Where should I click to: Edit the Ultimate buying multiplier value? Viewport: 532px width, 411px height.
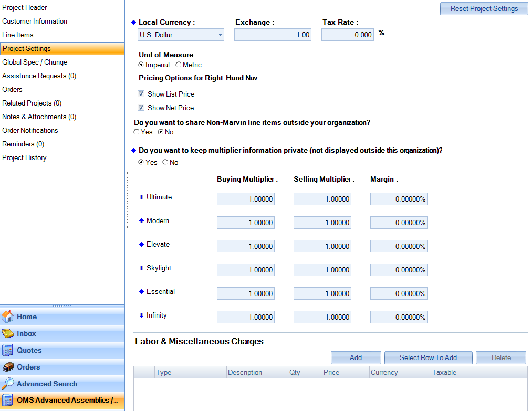click(x=245, y=198)
